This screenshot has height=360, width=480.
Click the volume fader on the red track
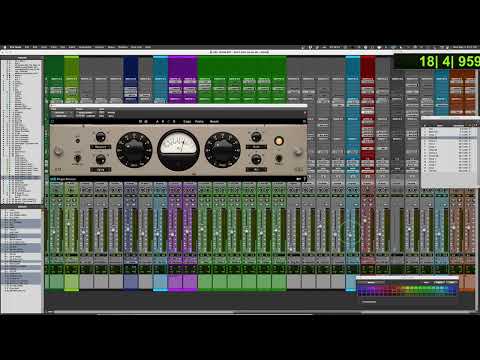(x=365, y=221)
